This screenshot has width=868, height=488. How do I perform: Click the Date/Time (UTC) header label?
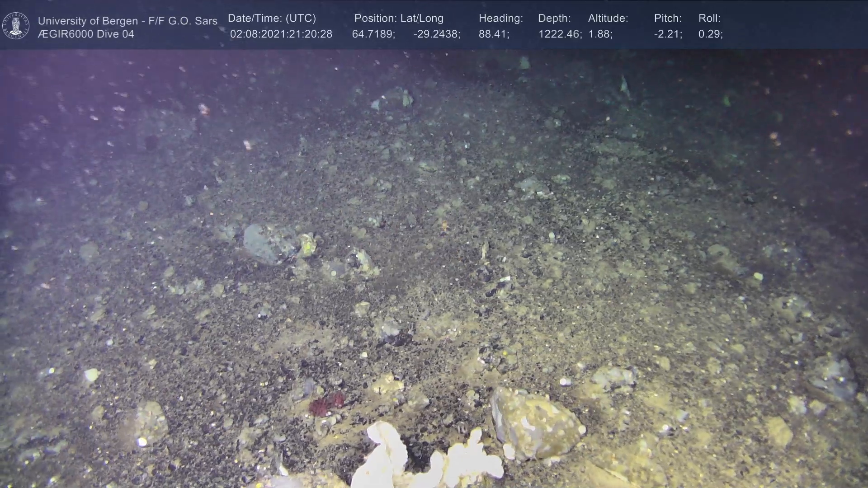pos(272,19)
